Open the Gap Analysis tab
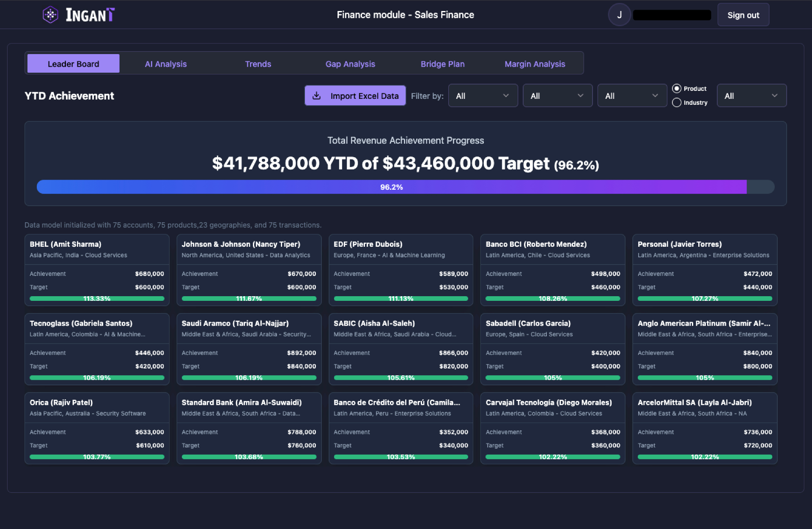The height and width of the screenshot is (529, 812). coord(350,64)
